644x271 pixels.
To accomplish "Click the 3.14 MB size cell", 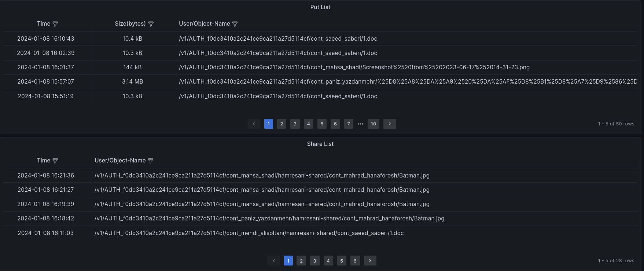I will coord(132,82).
